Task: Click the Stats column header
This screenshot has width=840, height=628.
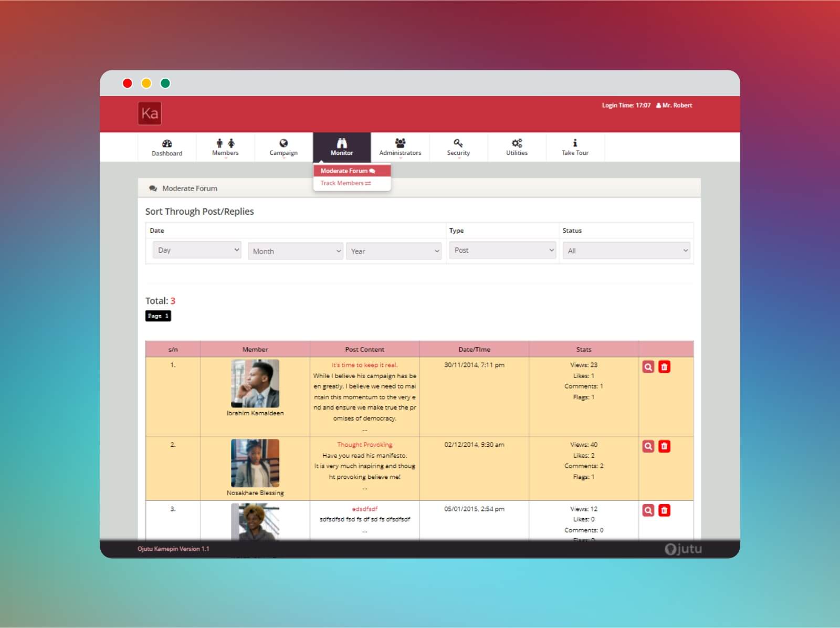Action: [584, 349]
